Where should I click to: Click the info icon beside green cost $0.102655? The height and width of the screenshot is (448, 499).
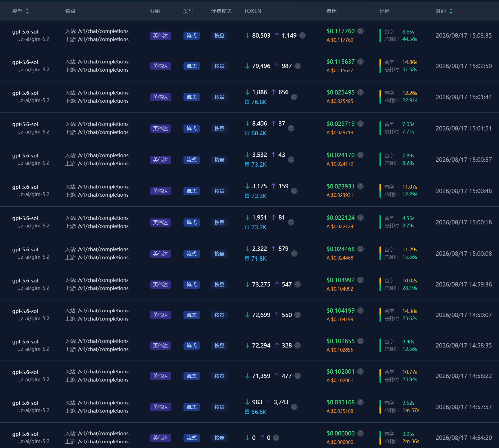tap(360, 341)
